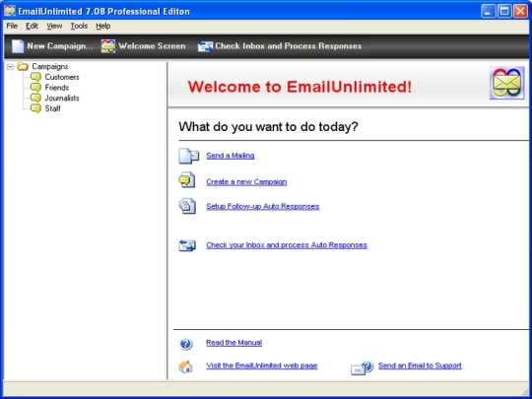Open the View menu
The height and width of the screenshot is (399, 532).
[x=54, y=26]
